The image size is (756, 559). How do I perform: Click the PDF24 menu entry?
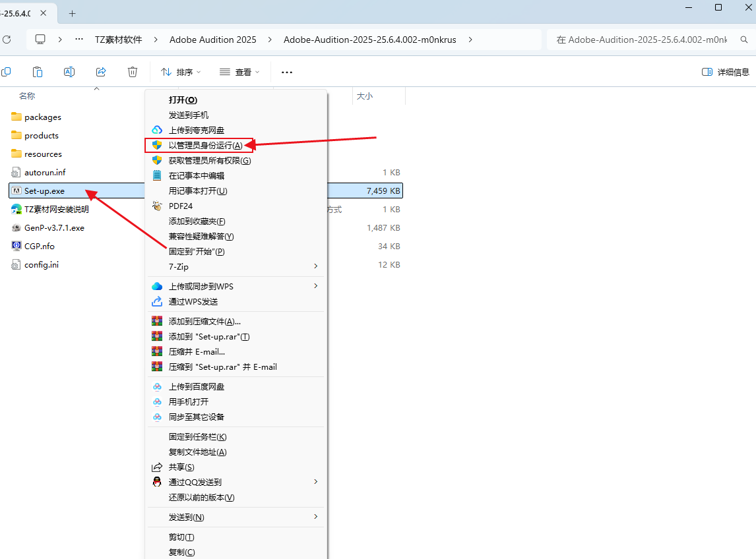pos(236,206)
